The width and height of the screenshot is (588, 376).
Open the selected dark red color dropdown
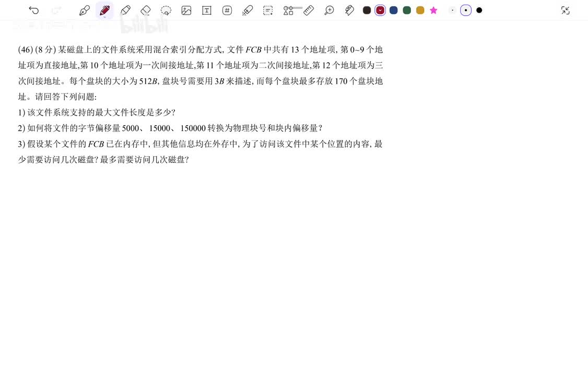tap(380, 10)
